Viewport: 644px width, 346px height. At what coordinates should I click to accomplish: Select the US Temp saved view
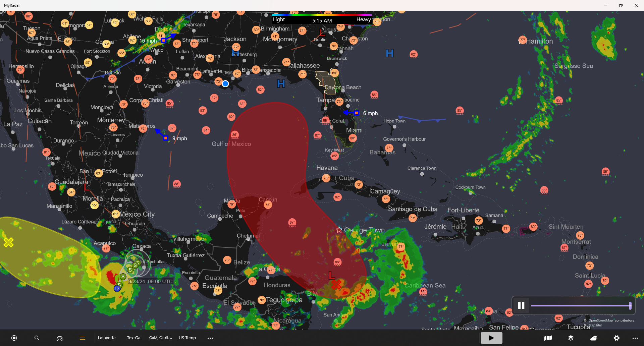click(x=187, y=338)
